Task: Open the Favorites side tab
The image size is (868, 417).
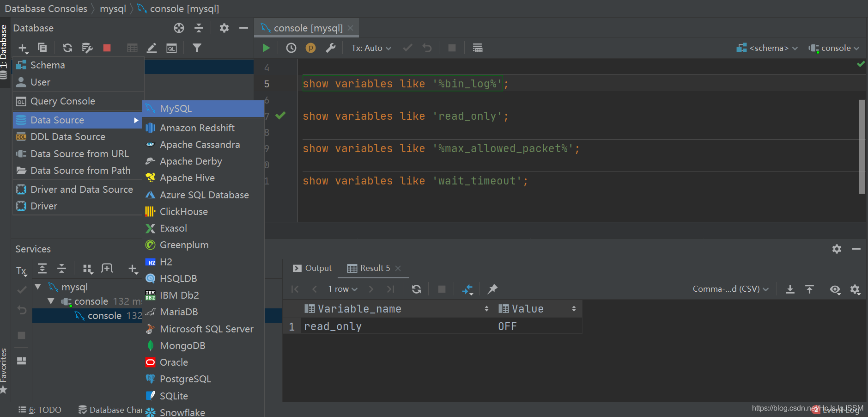Action: tap(4, 370)
